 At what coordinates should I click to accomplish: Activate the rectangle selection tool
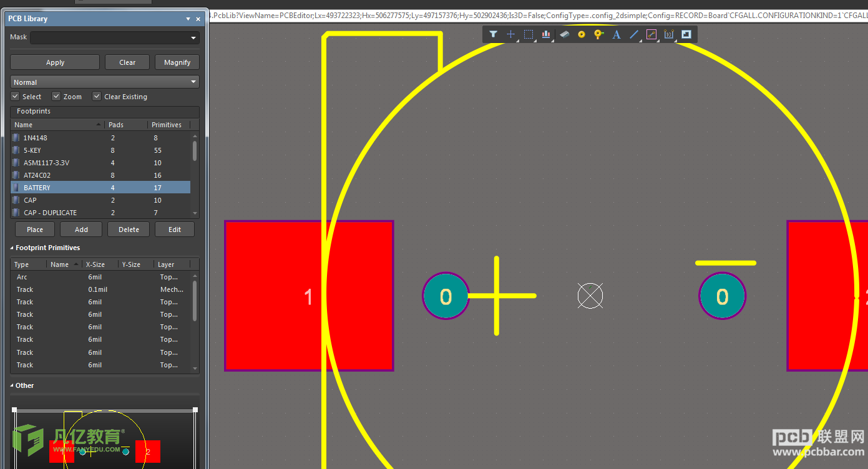[529, 34]
